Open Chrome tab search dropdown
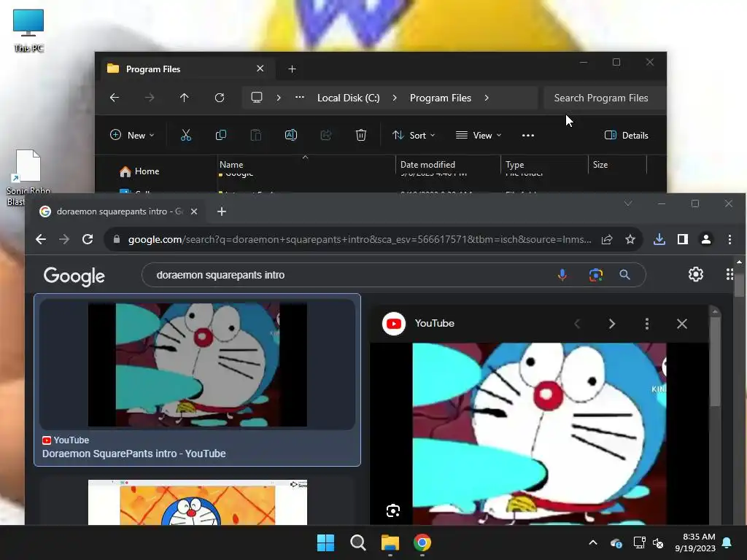Screen dimensions: 747x560 click(628, 203)
